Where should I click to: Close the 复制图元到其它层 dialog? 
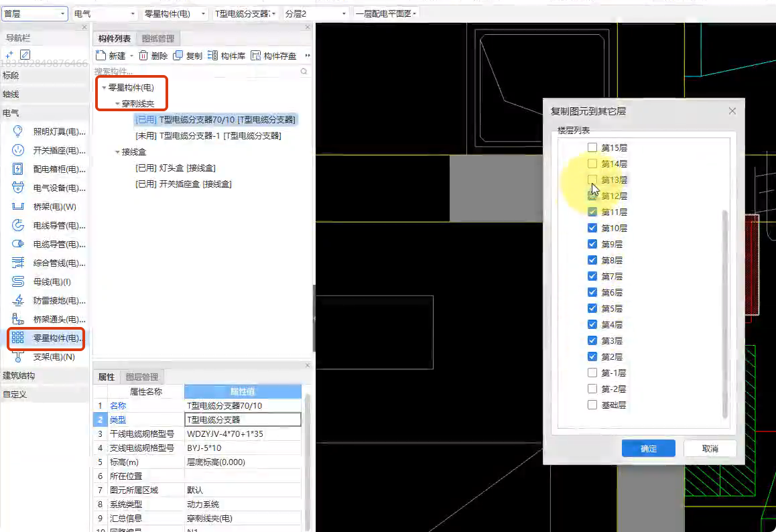[x=732, y=111]
